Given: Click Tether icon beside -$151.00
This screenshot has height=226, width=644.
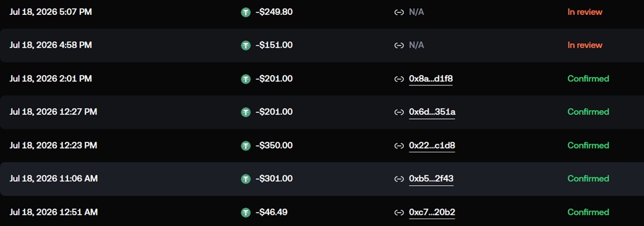Looking at the screenshot, I should pyautogui.click(x=246, y=46).
